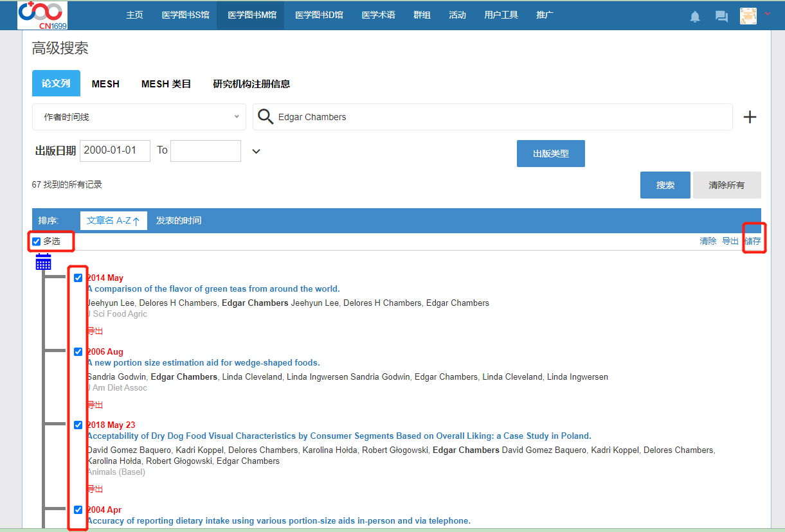The image size is (785, 532).
Task: Click the end date input field
Action: click(x=205, y=150)
